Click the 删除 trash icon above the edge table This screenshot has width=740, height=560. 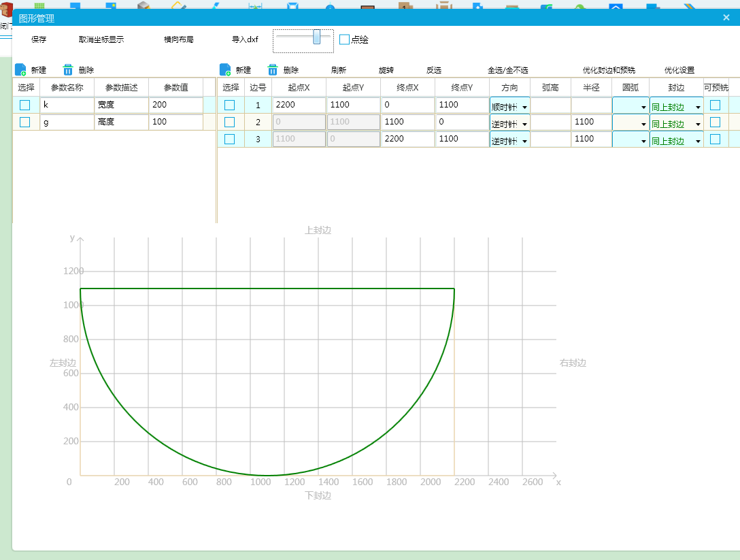point(273,70)
